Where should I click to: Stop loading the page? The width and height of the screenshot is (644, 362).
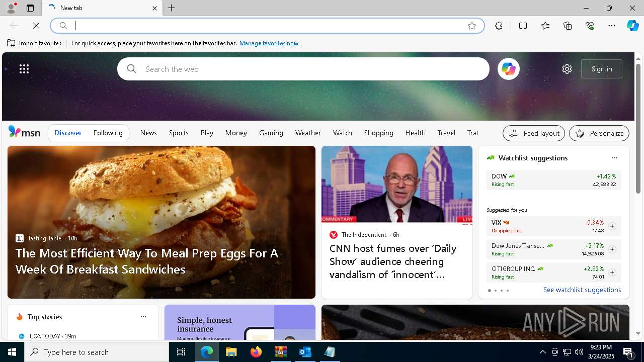click(36, 26)
